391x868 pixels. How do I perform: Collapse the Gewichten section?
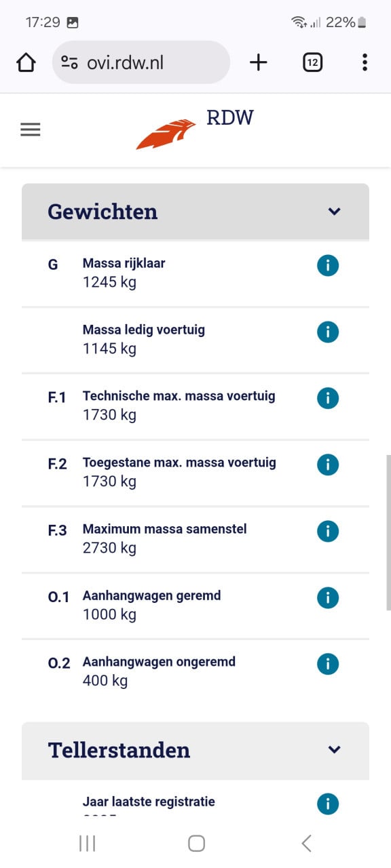coord(334,212)
